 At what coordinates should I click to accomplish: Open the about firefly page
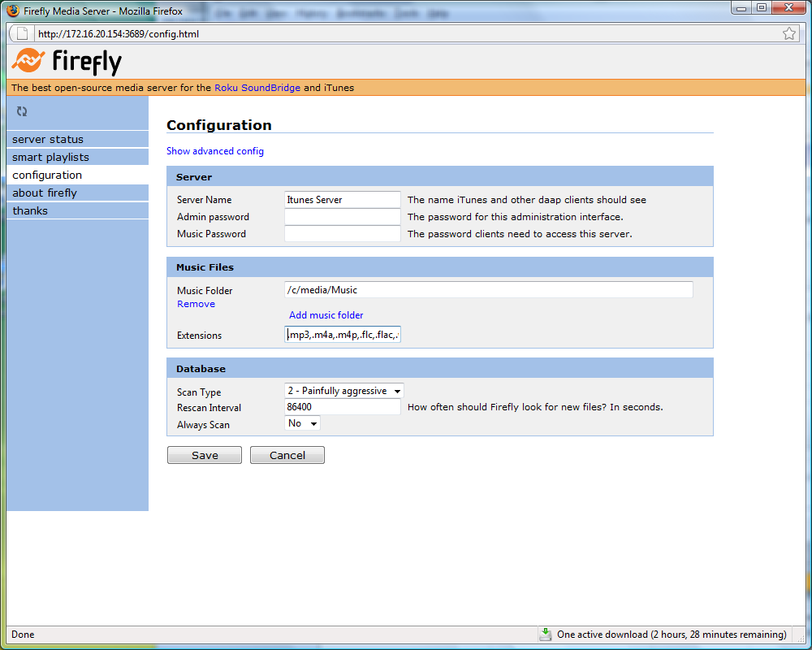[x=78, y=193]
